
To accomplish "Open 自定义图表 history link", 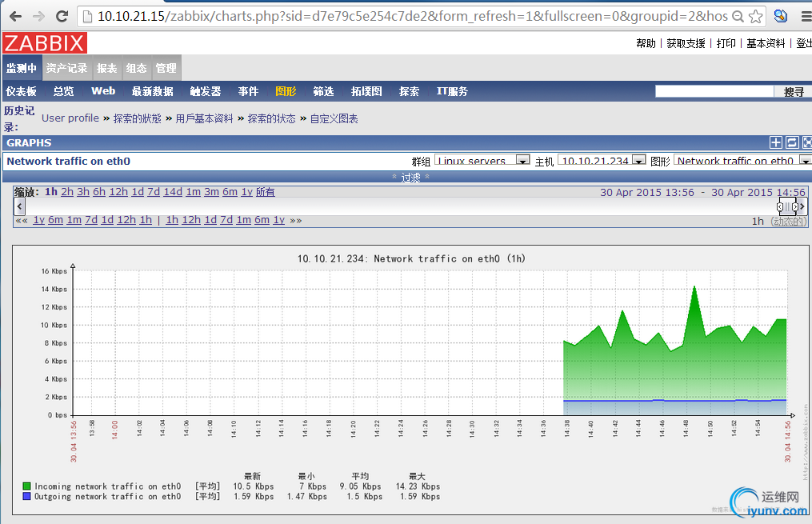I will point(334,118).
